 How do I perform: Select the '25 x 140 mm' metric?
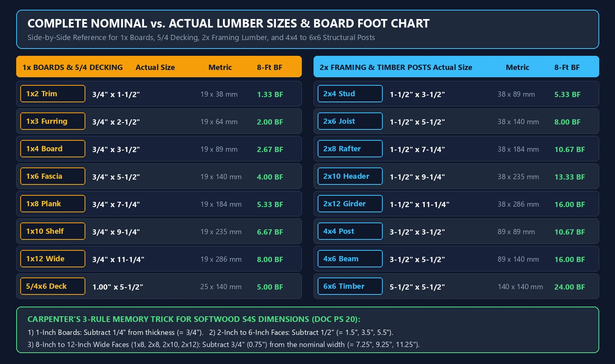[221, 287]
